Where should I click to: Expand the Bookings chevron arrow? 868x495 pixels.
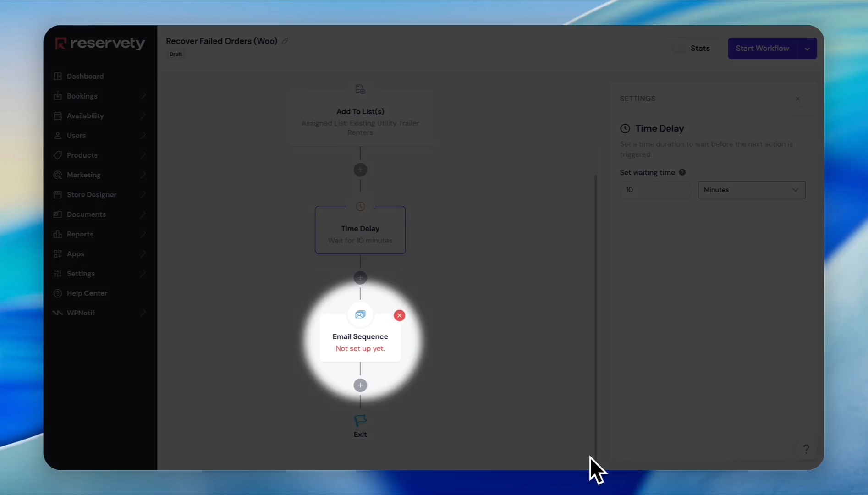(x=143, y=96)
